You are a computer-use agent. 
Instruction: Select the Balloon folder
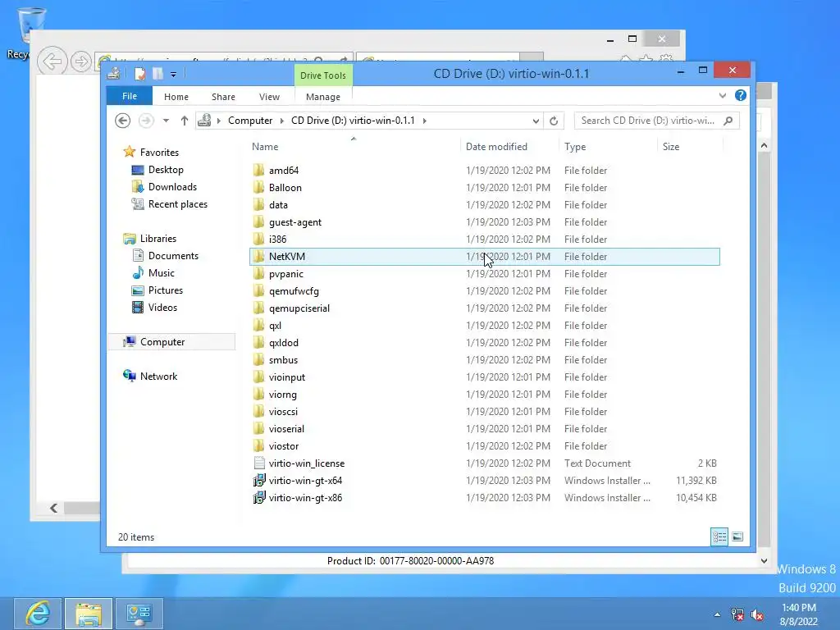485,188
